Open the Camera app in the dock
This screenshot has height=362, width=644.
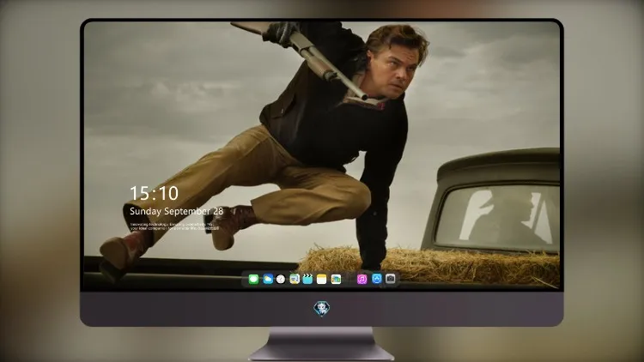pyautogui.click(x=391, y=279)
